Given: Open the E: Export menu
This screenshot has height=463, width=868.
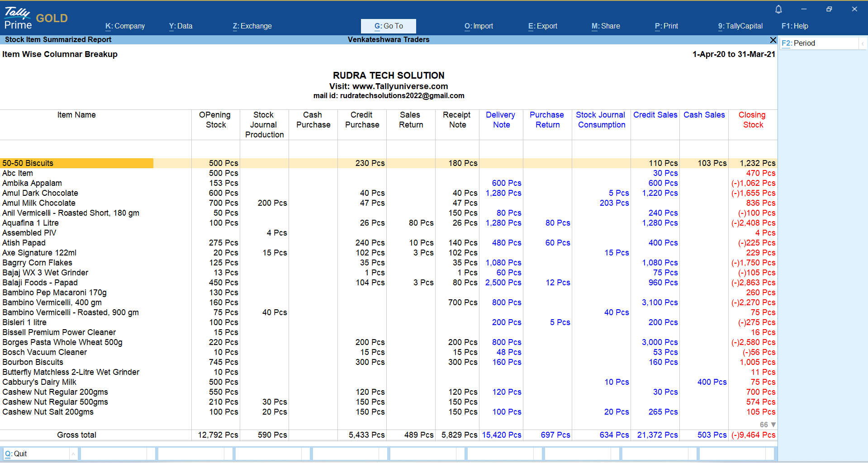Looking at the screenshot, I should [542, 26].
